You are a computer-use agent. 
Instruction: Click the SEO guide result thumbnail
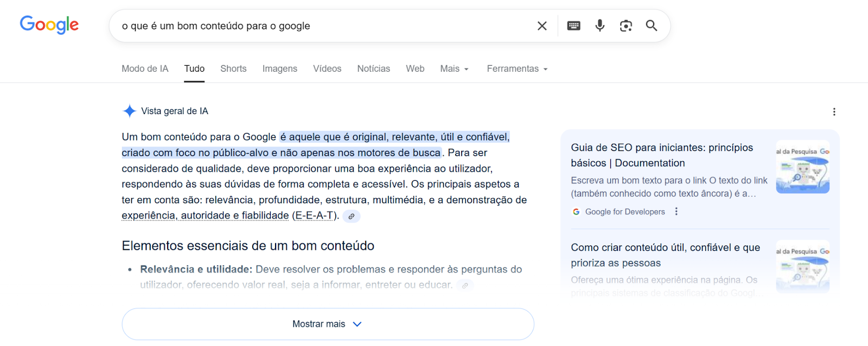pyautogui.click(x=802, y=167)
